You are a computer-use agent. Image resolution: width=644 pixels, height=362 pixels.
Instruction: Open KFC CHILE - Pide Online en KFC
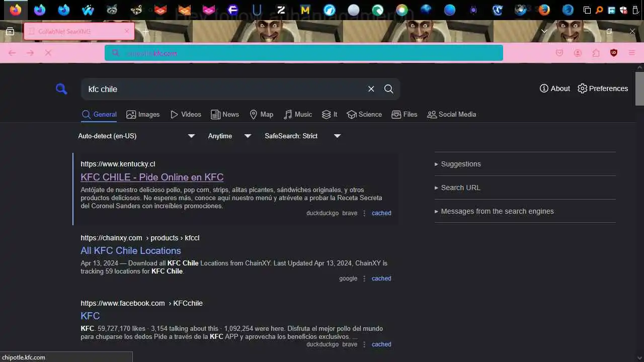(152, 177)
